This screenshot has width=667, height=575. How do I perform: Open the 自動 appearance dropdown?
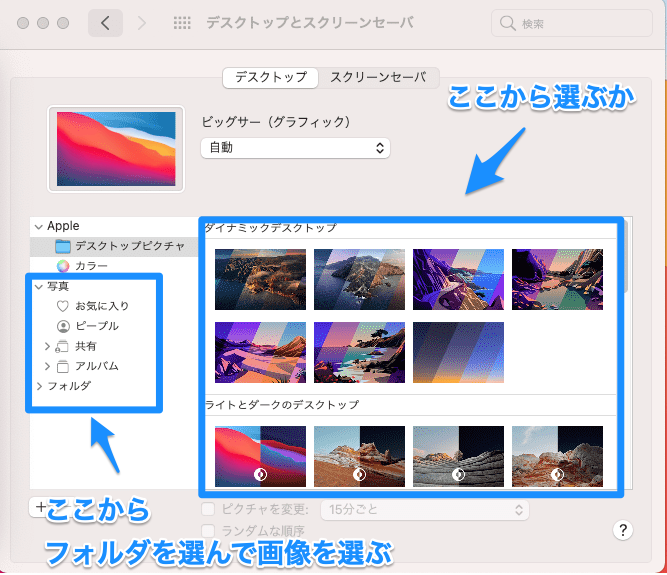point(295,148)
